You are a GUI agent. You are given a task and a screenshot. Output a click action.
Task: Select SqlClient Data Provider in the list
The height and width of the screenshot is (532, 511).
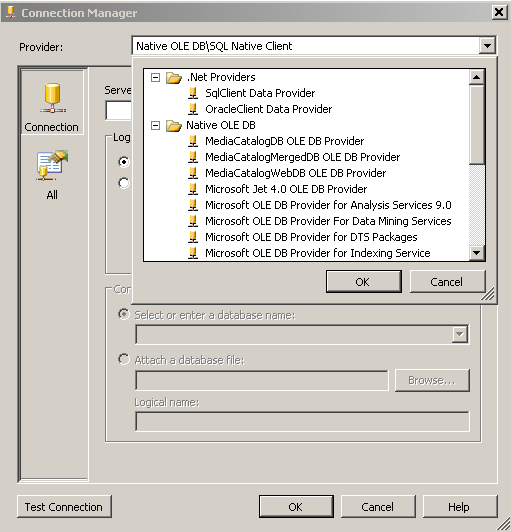(260, 93)
